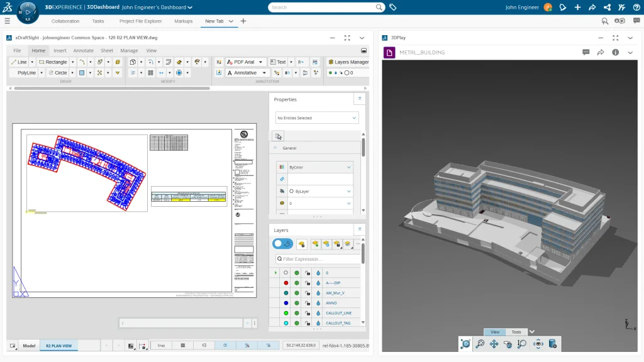
Task: Switch to the Model sheet tab
Action: pyautogui.click(x=29, y=346)
